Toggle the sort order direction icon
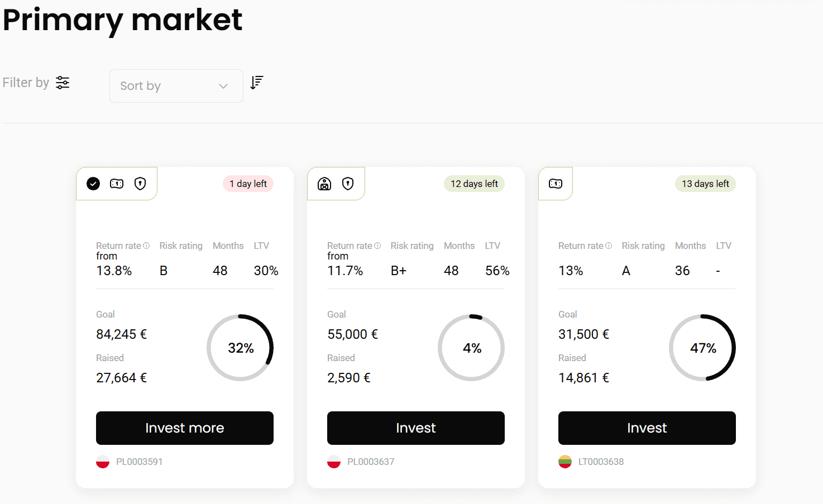Viewport: 823px width, 504px height. click(257, 83)
